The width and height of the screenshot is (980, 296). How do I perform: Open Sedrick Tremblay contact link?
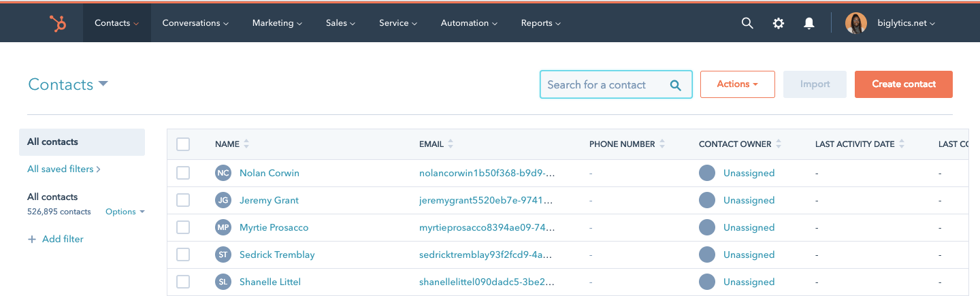pyautogui.click(x=276, y=254)
